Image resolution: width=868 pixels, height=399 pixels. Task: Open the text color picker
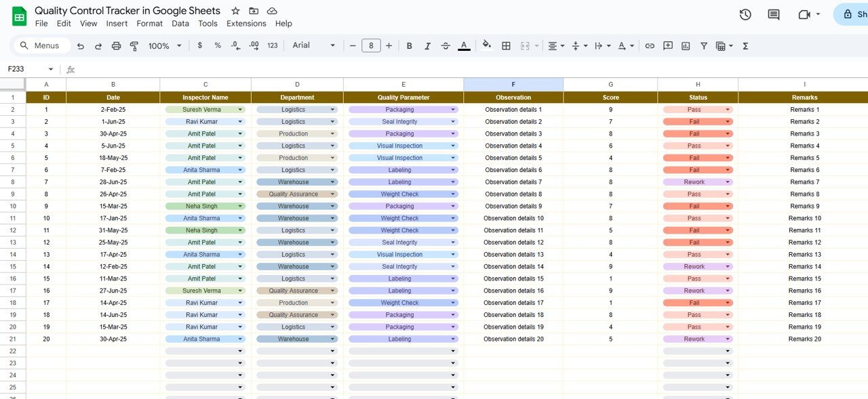point(464,45)
